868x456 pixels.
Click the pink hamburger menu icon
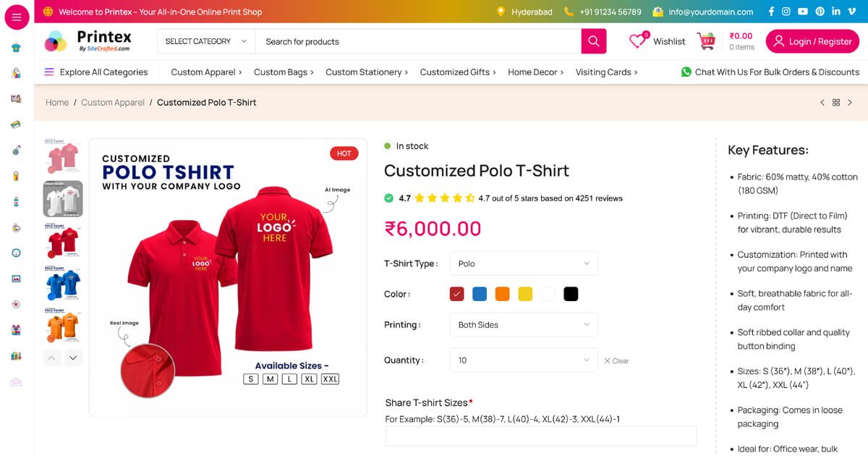(x=17, y=17)
